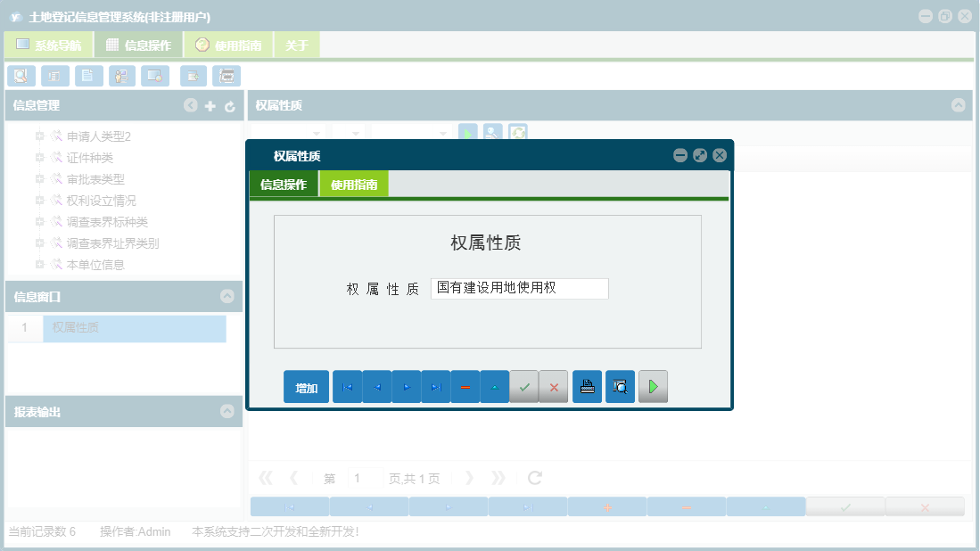The height and width of the screenshot is (551, 980).
Task: Cancel edits with the red X icon
Action: tap(553, 386)
